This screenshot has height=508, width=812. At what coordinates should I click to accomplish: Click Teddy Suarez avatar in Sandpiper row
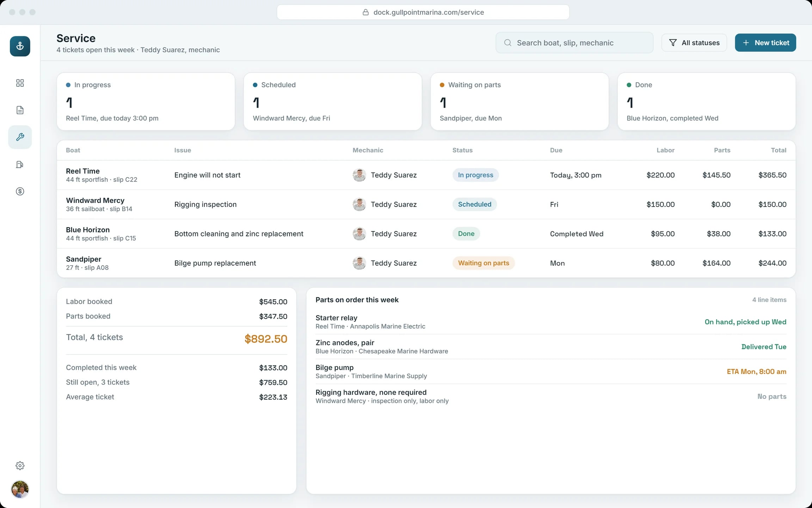[359, 263]
